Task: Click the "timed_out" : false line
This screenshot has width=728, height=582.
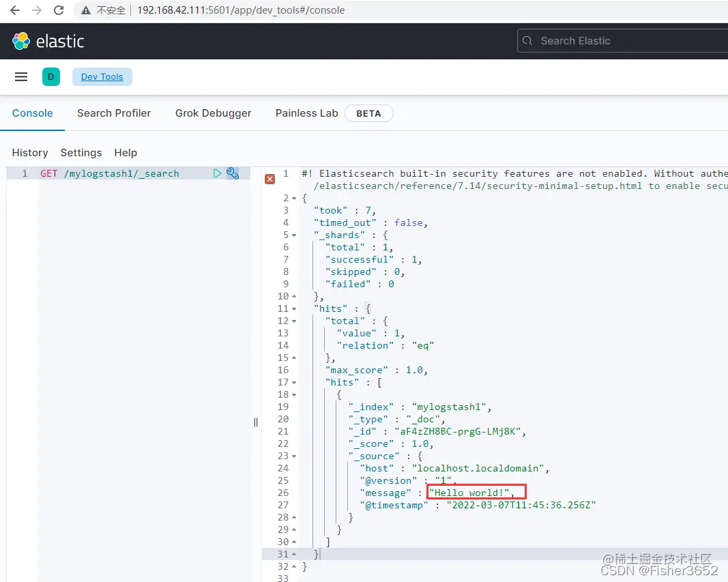Action: (370, 223)
